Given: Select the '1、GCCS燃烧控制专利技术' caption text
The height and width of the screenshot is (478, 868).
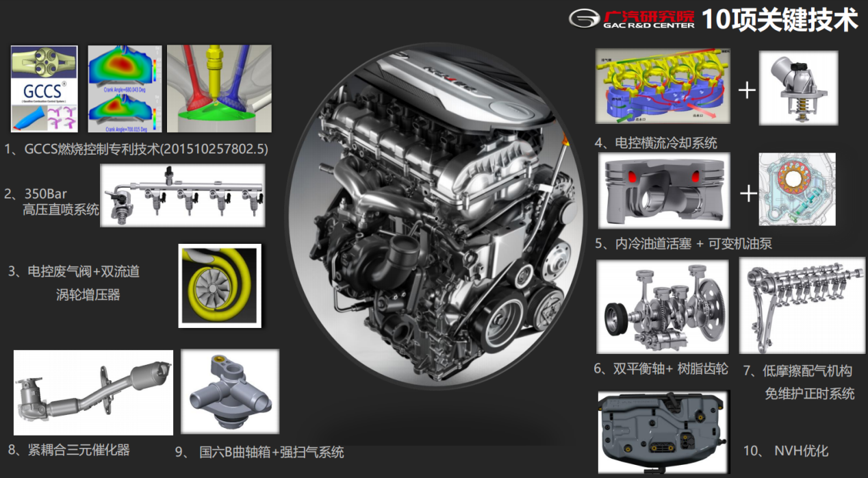Looking at the screenshot, I should pos(137,149).
